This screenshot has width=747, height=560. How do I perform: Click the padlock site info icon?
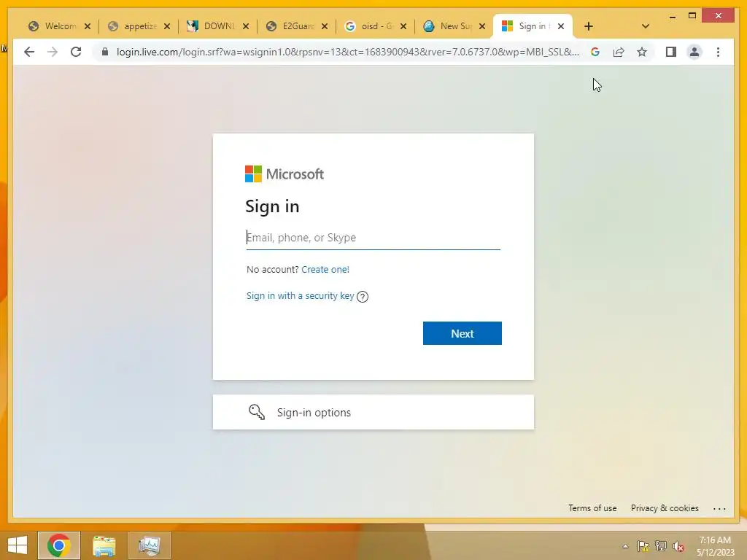coord(105,52)
